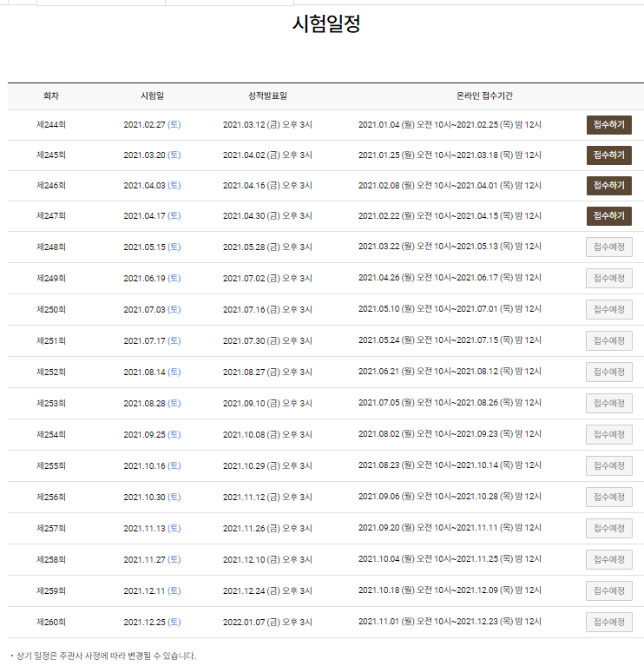Click 접수예정 button for 제257회
The width and height of the screenshot is (644, 666).
pyautogui.click(x=608, y=528)
